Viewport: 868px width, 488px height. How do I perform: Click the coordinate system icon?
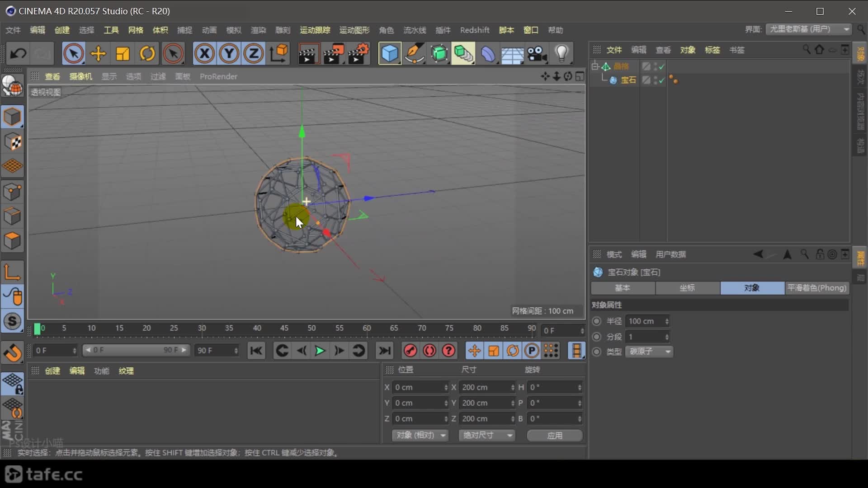tap(279, 54)
